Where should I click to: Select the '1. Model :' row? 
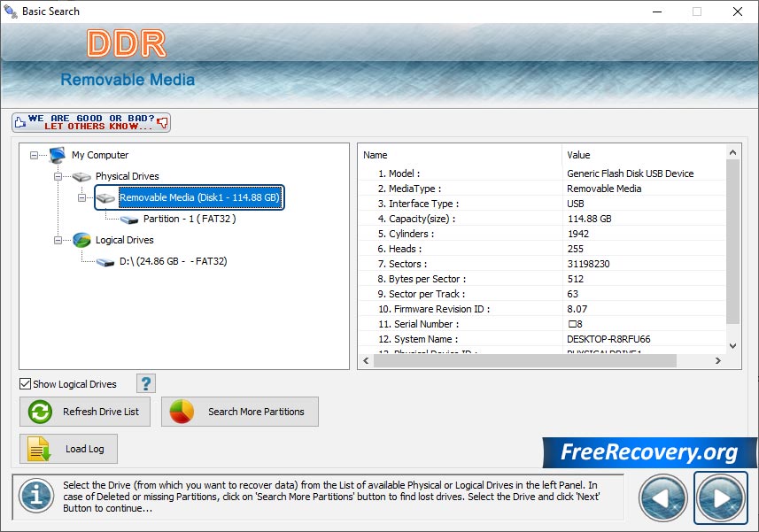(x=542, y=173)
